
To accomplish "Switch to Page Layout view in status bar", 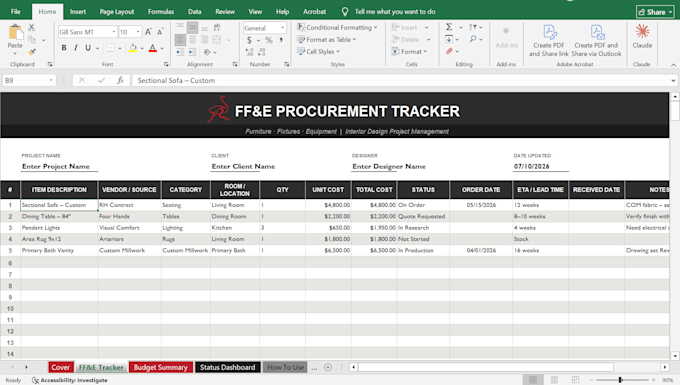I will 554,380.
